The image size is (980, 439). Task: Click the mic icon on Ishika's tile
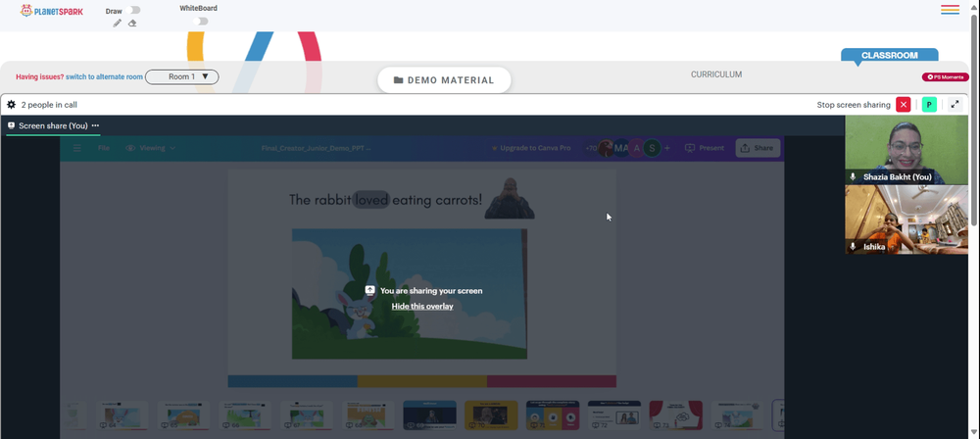(x=854, y=246)
